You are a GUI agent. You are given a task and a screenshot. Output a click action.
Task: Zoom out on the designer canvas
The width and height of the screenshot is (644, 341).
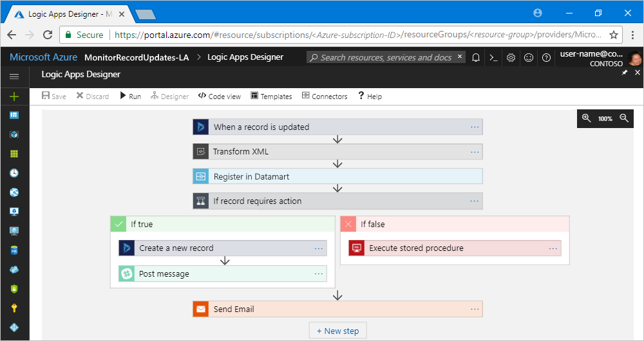(x=624, y=118)
